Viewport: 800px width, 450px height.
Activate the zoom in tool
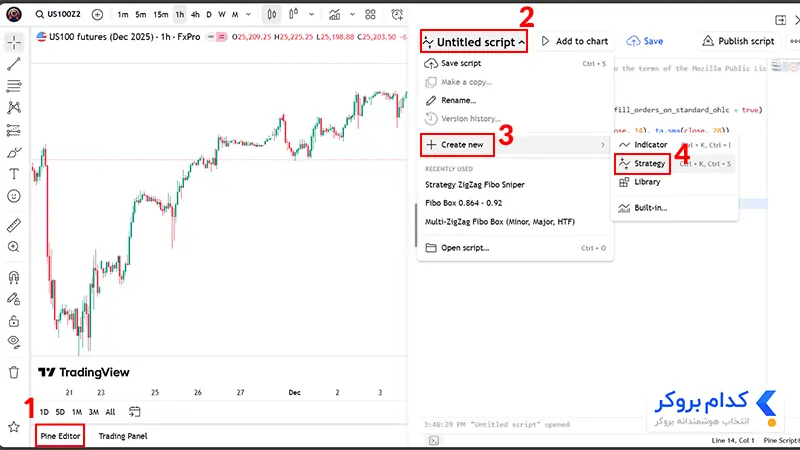(14, 247)
